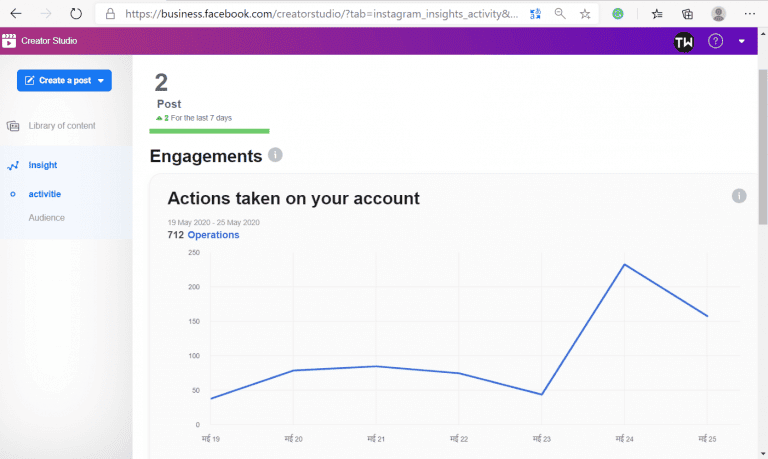Click the browser back arrow
768x459 pixels.
[x=15, y=14]
